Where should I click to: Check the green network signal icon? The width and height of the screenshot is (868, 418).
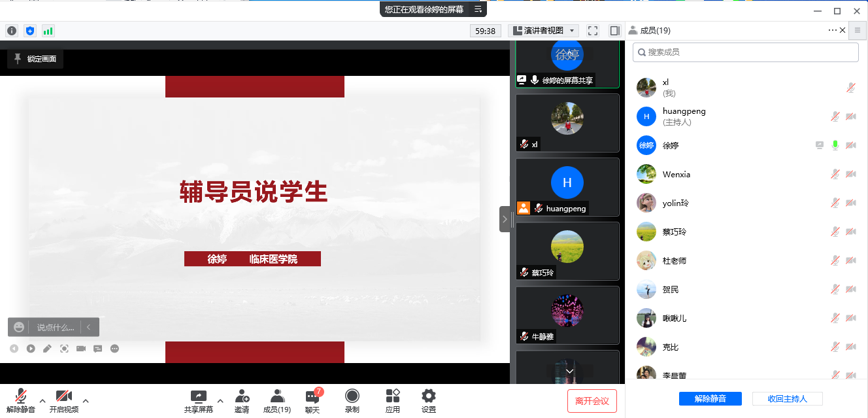point(48,31)
